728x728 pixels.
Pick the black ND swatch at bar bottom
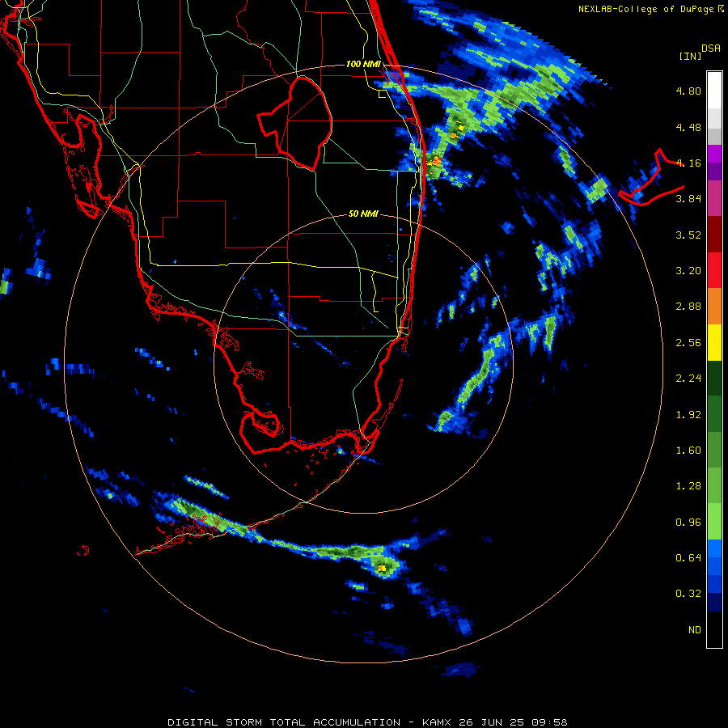[x=714, y=629]
